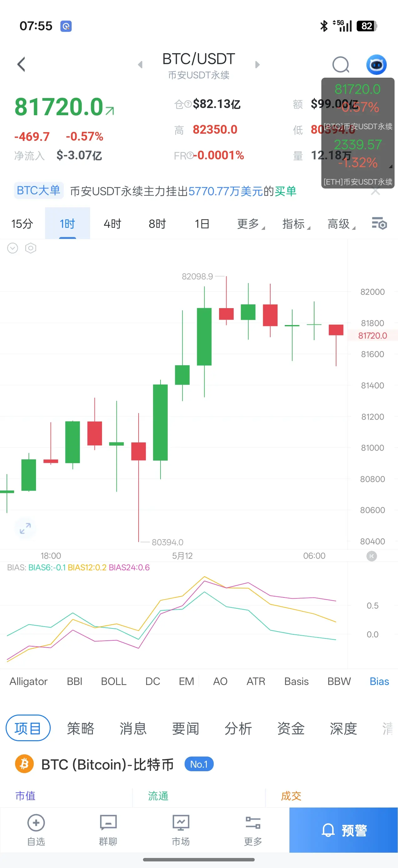Switch to next trading pair arrow

(x=257, y=65)
